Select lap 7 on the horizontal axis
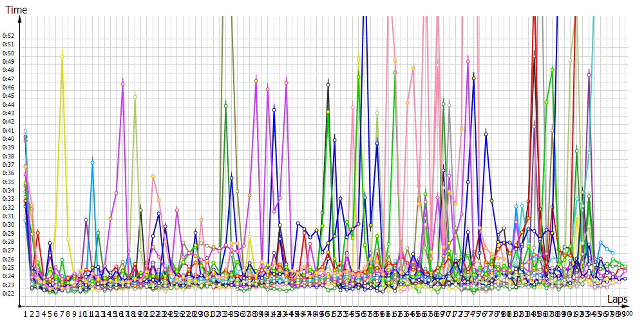The height and width of the screenshot is (322, 644). (x=62, y=314)
